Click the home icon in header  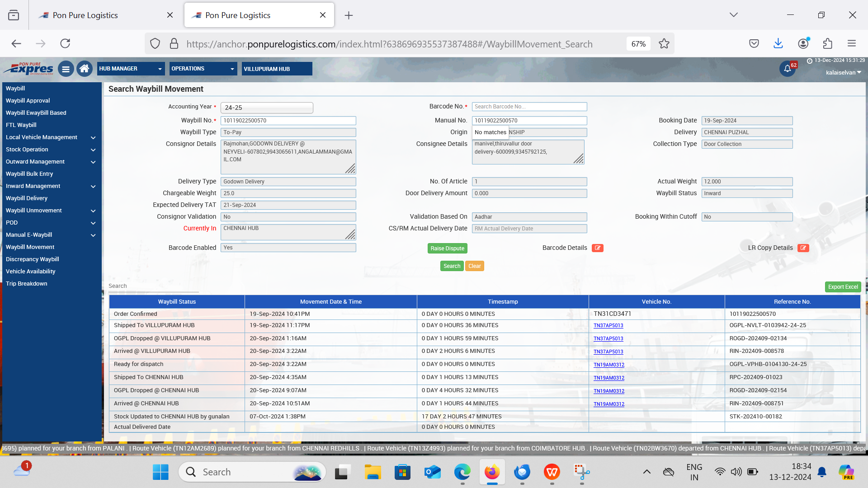[84, 69]
